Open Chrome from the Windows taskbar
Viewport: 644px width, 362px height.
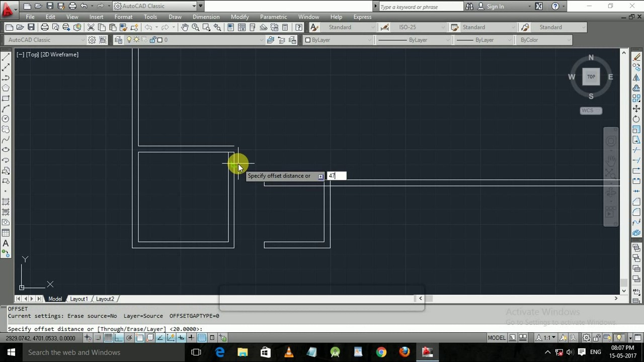[381, 352]
